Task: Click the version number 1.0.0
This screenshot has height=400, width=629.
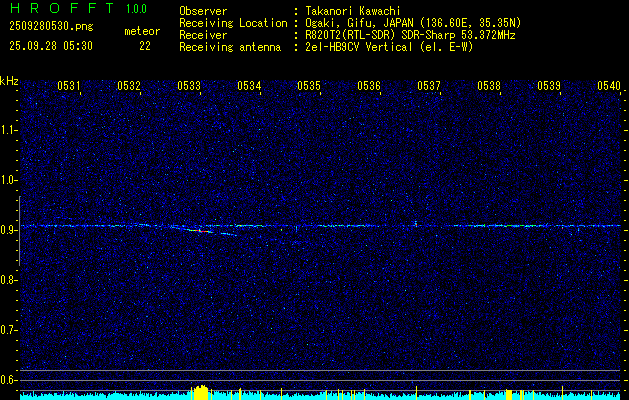Action: click(x=136, y=8)
